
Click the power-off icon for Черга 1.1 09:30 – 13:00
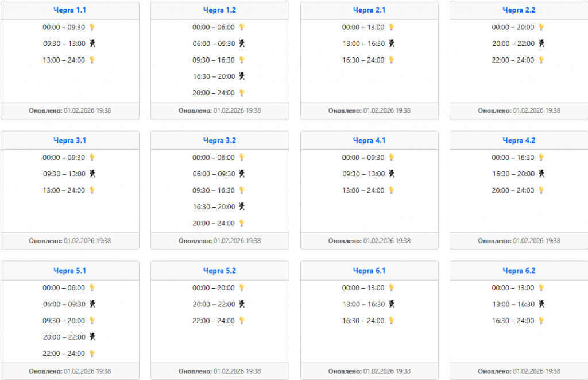click(92, 44)
